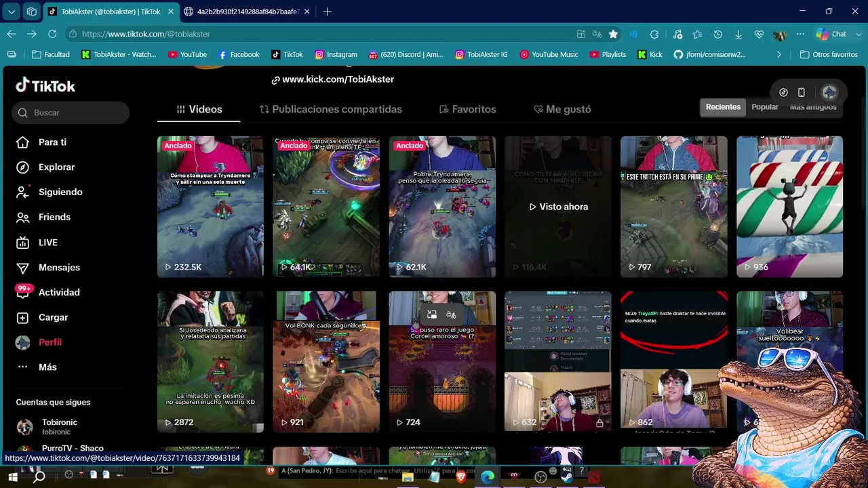This screenshot has width=868, height=488.
Task: Open browser downloads arrow icon
Action: pyautogui.click(x=738, y=34)
